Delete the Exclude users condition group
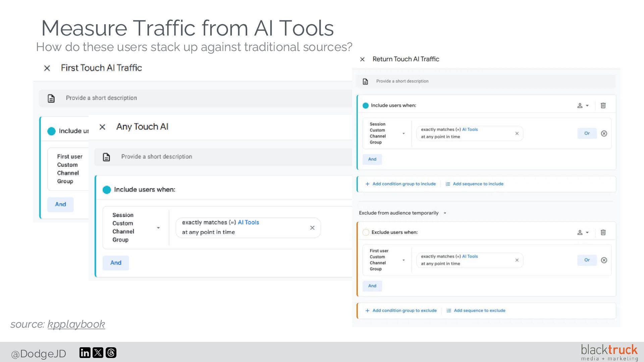Image resolution: width=644 pixels, height=362 pixels. point(603,232)
